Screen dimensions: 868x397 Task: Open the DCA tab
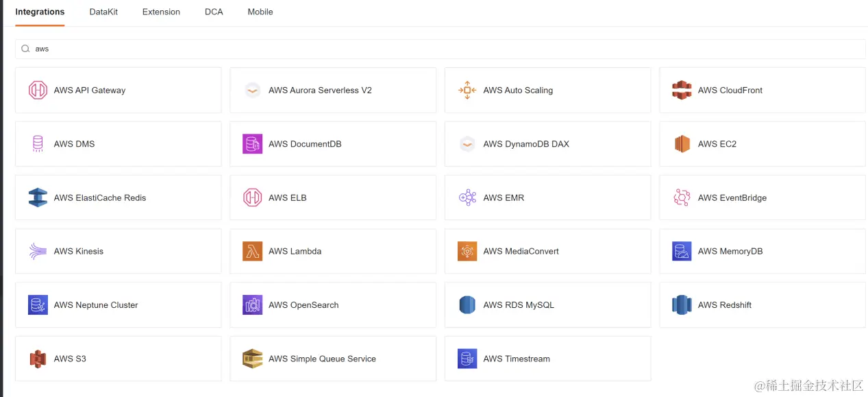(214, 12)
